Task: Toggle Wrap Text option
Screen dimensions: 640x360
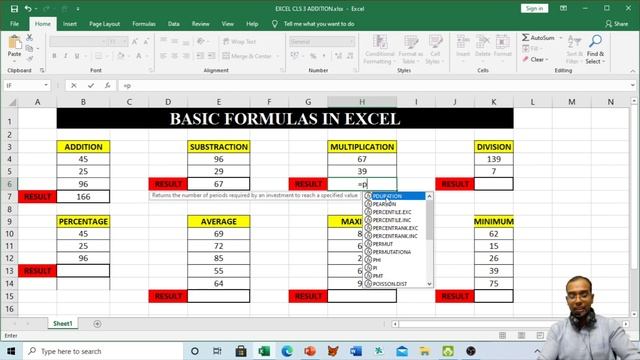Action: (x=239, y=42)
